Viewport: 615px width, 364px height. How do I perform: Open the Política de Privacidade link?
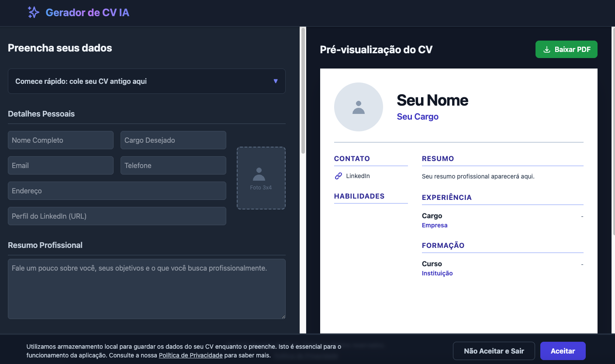(x=190, y=355)
